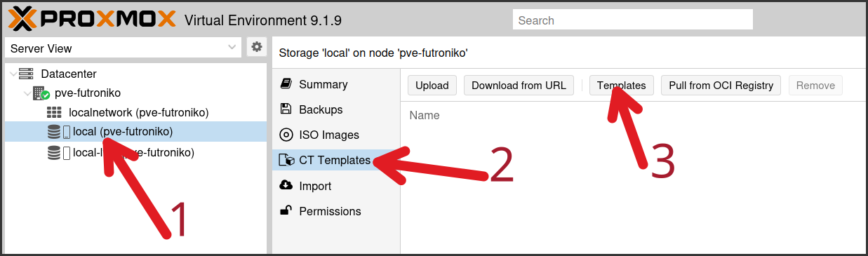Screen dimensions: 868x256
Task: Select localnetwork (pve-futroniko) tree item
Action: click(x=139, y=112)
